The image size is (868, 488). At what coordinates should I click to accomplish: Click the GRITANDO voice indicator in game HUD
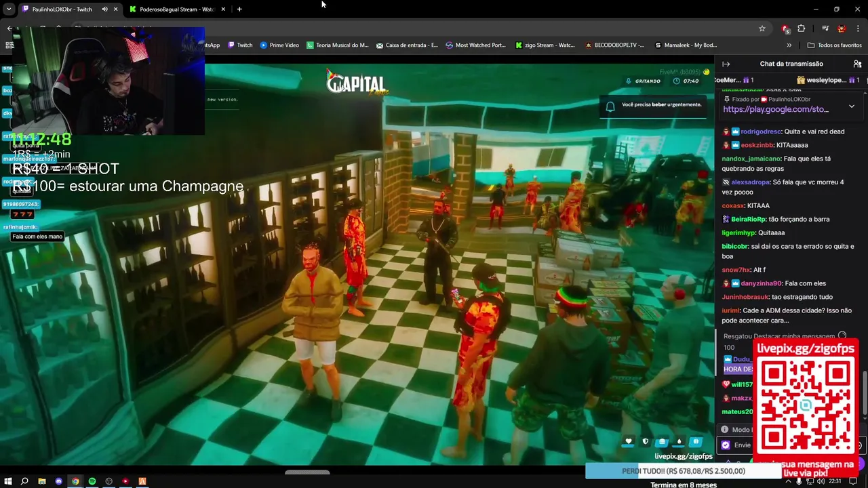pos(643,81)
